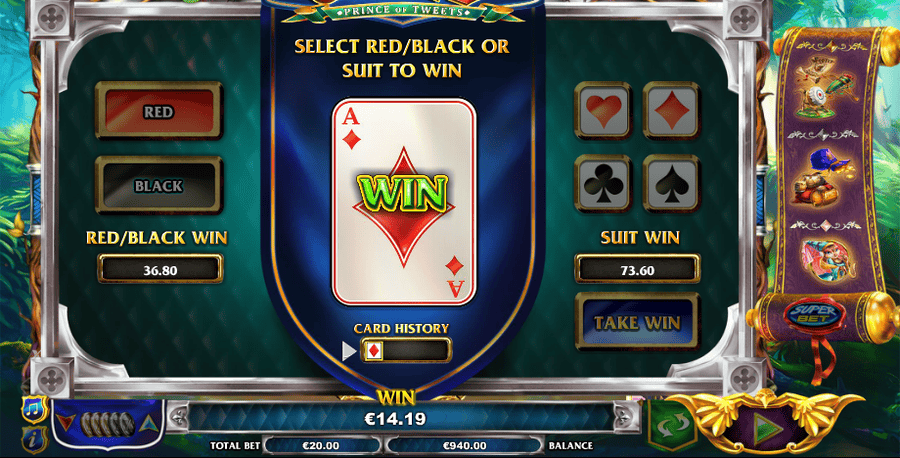Choose the clubs suit icon

point(603,184)
